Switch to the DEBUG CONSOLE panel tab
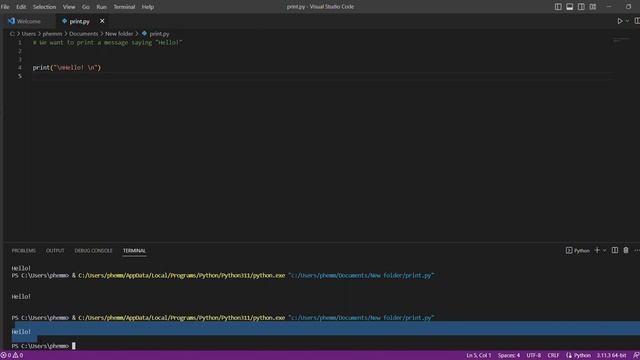This screenshot has width=640, height=360. pos(93,251)
